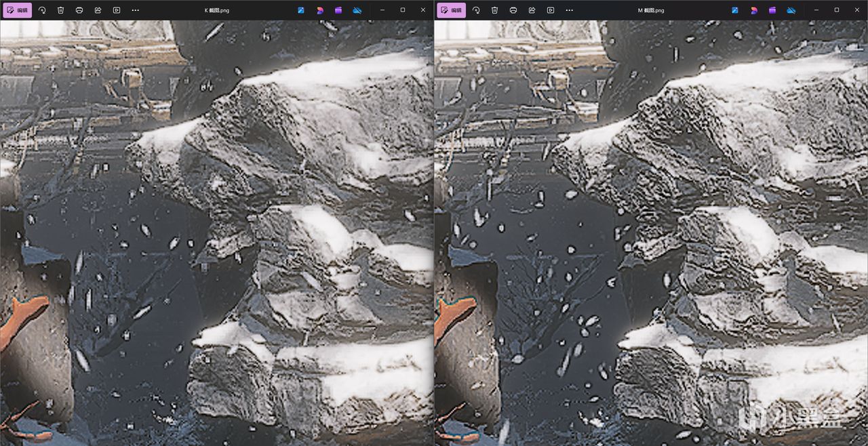Open Designer icon in K 截图.png window
868x446 pixels.
(319, 10)
